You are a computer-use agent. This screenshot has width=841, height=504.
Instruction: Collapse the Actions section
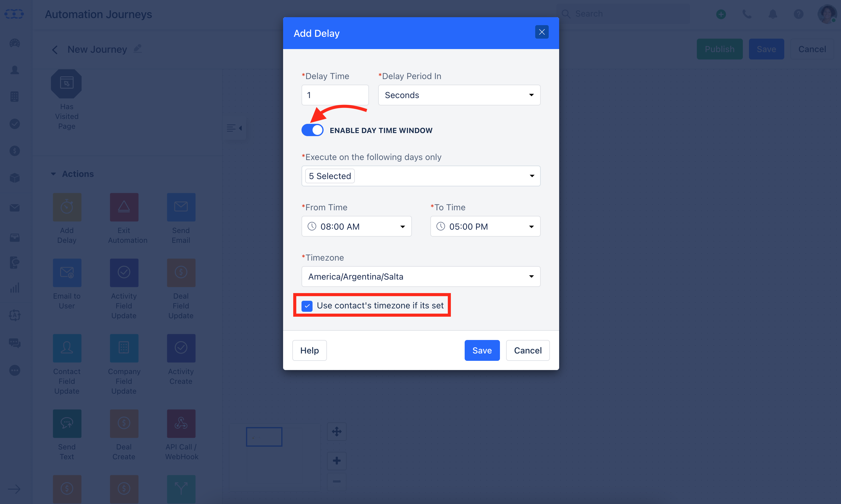click(x=53, y=174)
